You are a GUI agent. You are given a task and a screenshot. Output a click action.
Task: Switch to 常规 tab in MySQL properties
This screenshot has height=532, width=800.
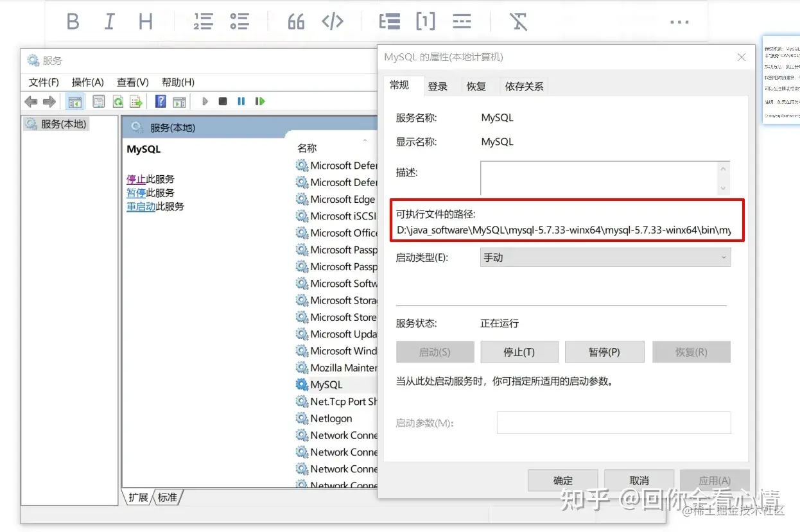(x=399, y=85)
